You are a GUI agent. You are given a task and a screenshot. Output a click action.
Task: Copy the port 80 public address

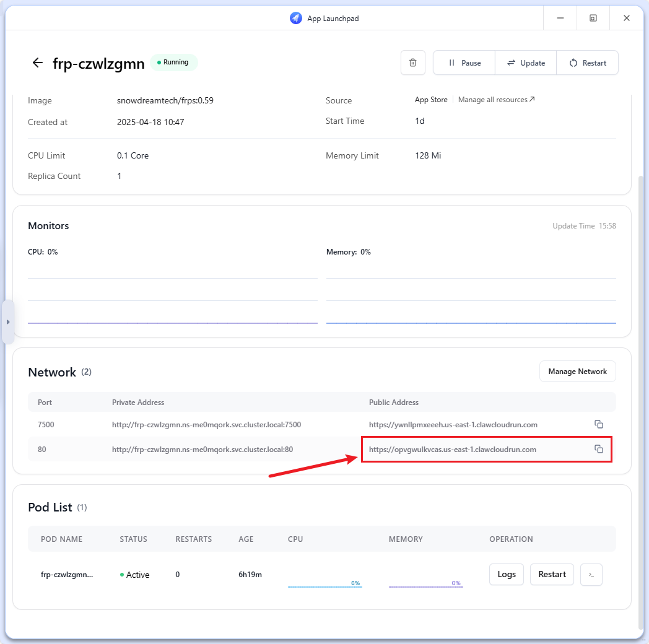click(598, 449)
